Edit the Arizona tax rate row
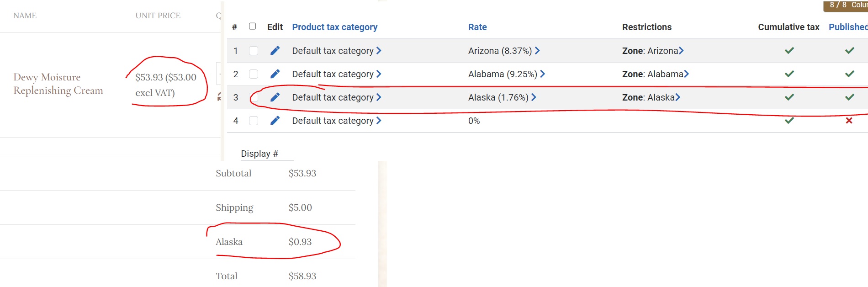This screenshot has width=868, height=287. 275,51
